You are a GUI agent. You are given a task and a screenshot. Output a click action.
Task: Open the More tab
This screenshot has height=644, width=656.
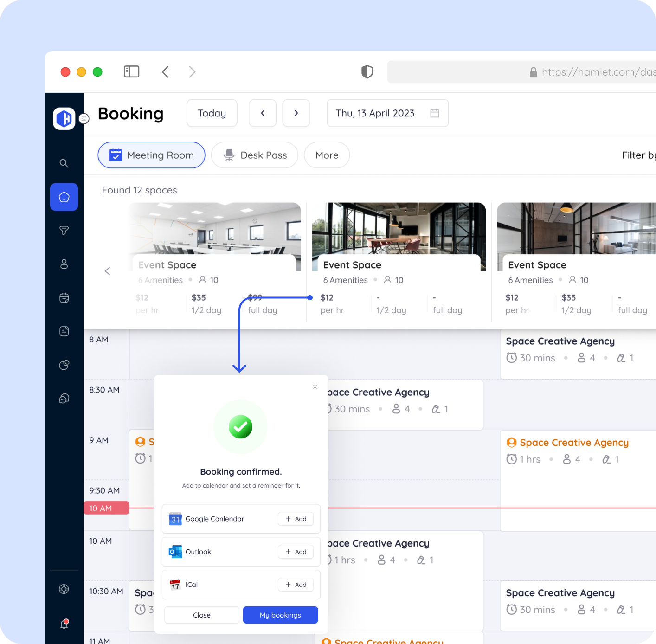pyautogui.click(x=327, y=155)
